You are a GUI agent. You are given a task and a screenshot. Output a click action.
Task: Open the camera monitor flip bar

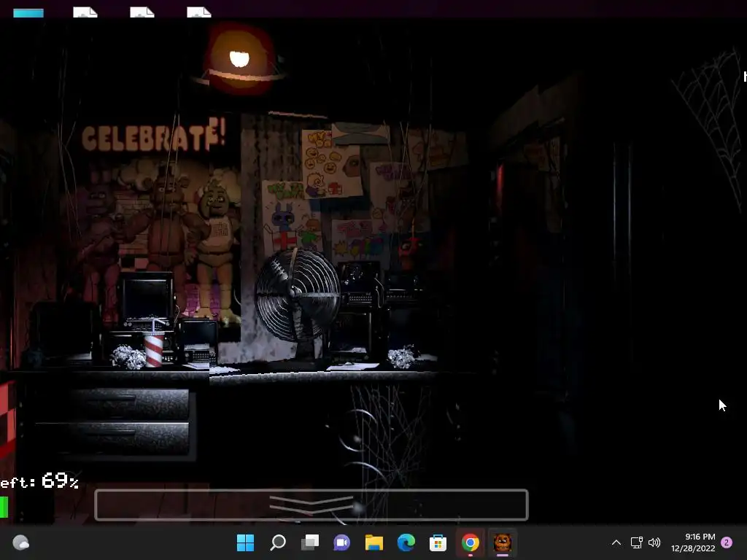(311, 505)
